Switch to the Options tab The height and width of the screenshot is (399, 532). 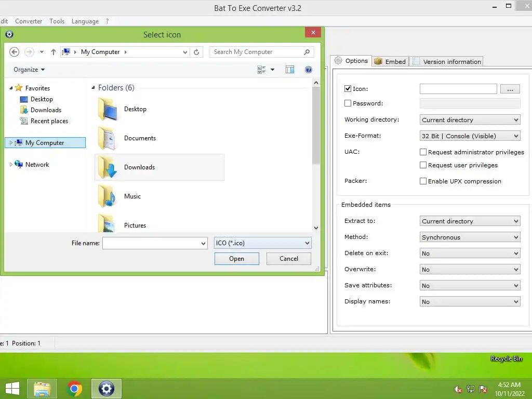pyautogui.click(x=351, y=61)
